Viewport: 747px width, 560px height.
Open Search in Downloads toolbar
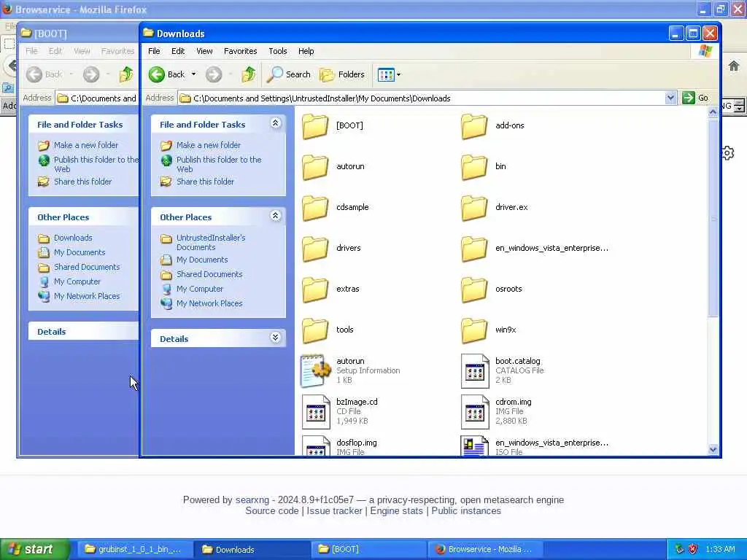pos(289,74)
